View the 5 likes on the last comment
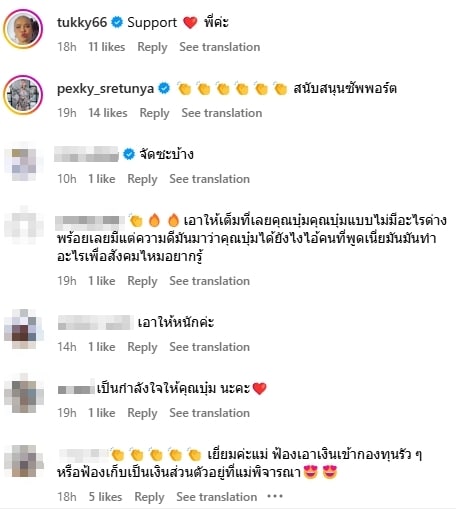The width and height of the screenshot is (456, 511). click(x=105, y=497)
